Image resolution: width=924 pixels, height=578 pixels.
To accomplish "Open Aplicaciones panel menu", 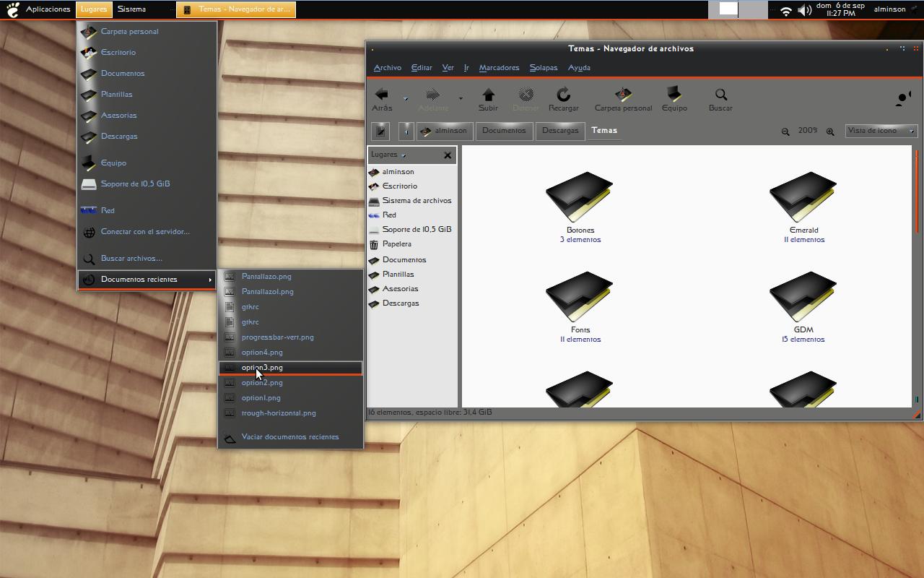I will (48, 9).
